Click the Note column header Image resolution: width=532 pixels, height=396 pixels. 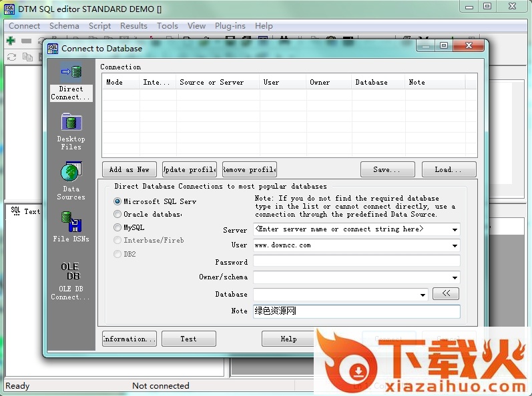pyautogui.click(x=435, y=82)
